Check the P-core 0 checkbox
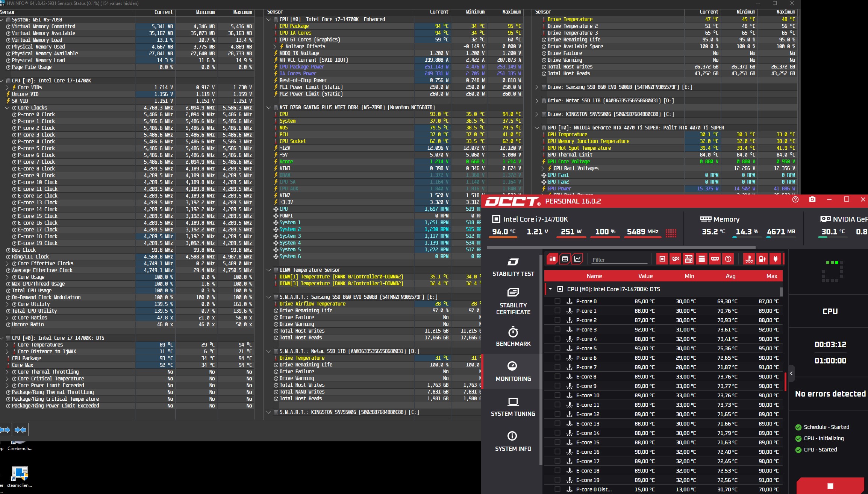This screenshot has width=868, height=494. coord(557,301)
